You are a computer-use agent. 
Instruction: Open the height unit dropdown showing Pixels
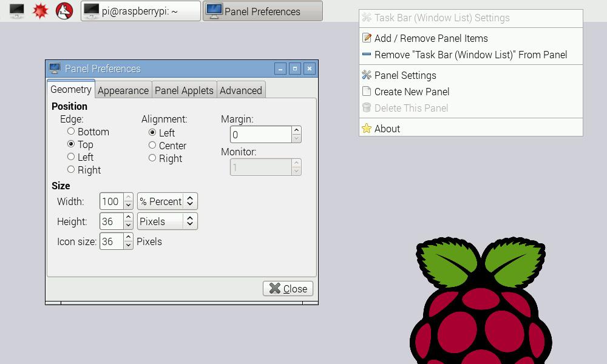click(167, 221)
